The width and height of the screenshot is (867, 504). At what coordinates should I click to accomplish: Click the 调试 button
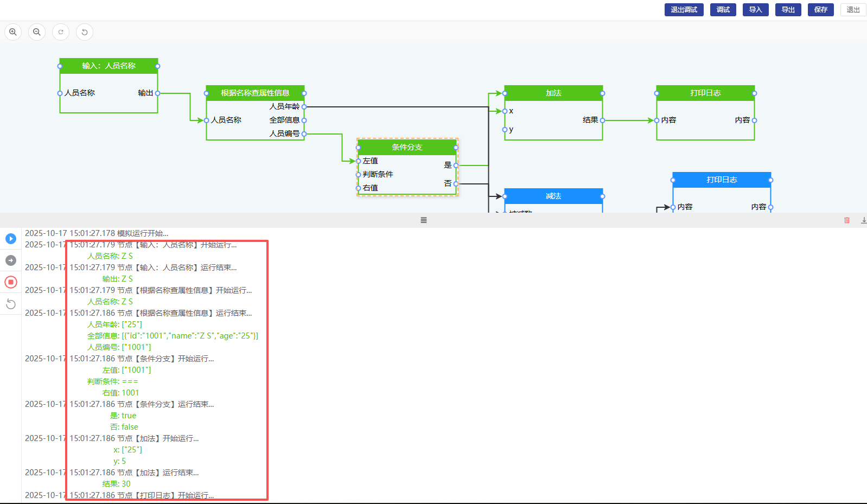pyautogui.click(x=723, y=10)
